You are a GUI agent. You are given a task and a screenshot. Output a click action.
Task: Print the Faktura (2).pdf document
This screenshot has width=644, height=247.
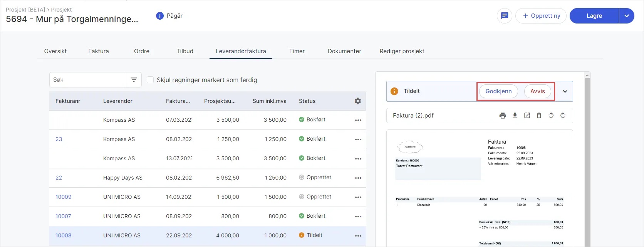pos(503,116)
